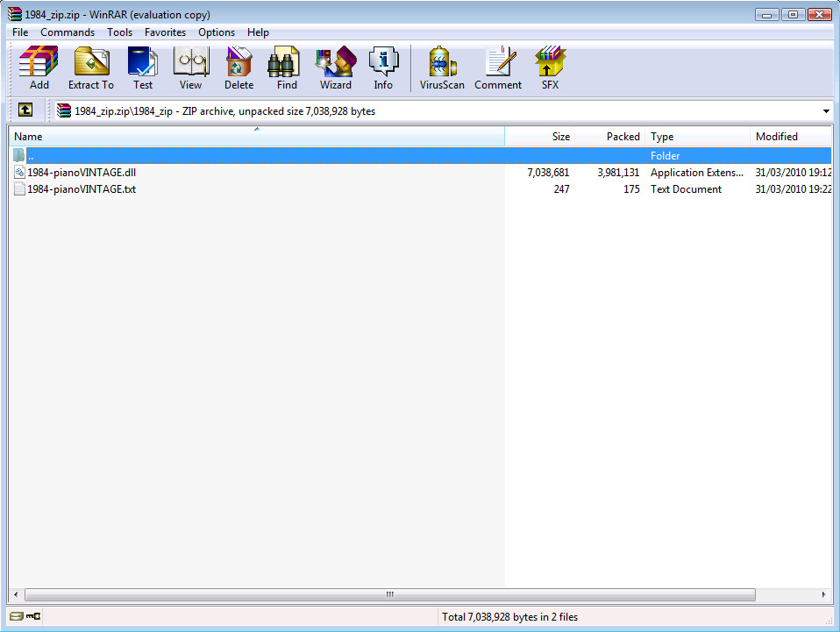840x632 pixels.
Task: Click the 'Folder' type cell in the '..' row
Action: coord(665,156)
